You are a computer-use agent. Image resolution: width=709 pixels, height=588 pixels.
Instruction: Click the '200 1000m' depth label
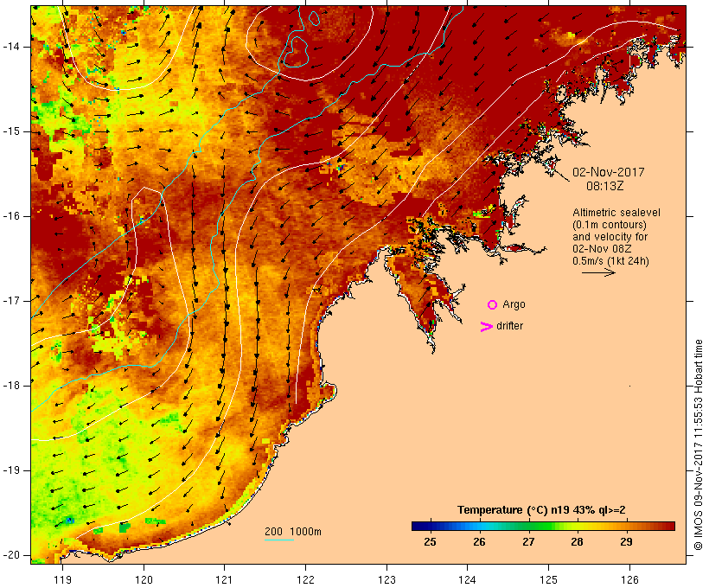click(293, 532)
